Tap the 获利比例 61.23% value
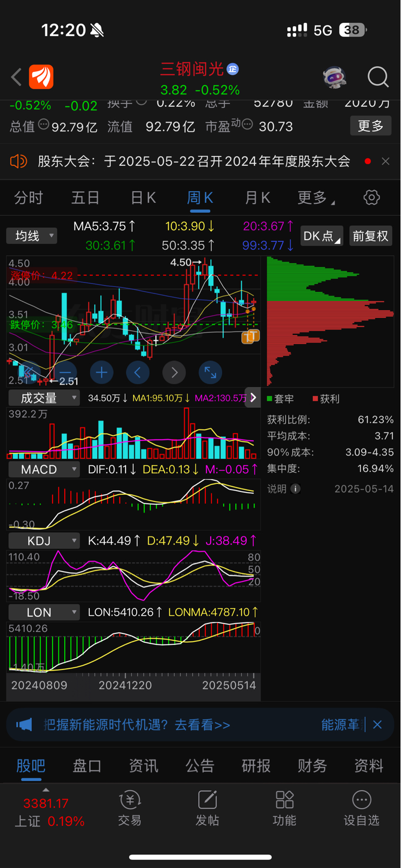The image size is (401, 868). point(375,420)
